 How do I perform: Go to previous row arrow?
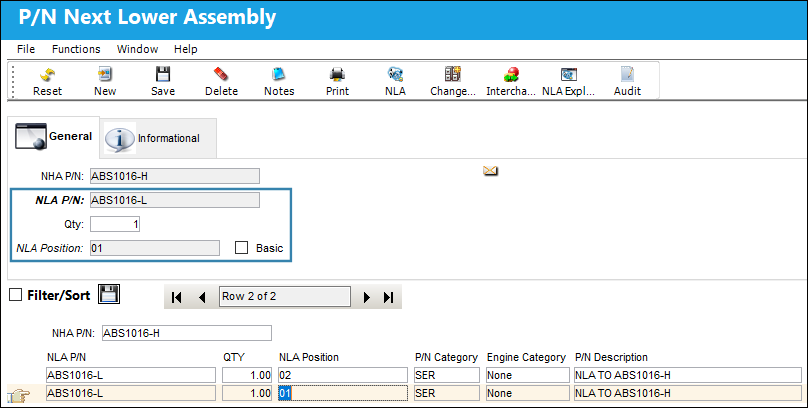pyautogui.click(x=202, y=297)
